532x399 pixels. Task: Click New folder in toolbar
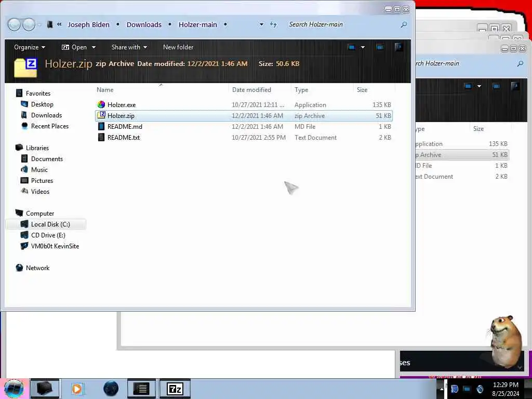click(178, 47)
